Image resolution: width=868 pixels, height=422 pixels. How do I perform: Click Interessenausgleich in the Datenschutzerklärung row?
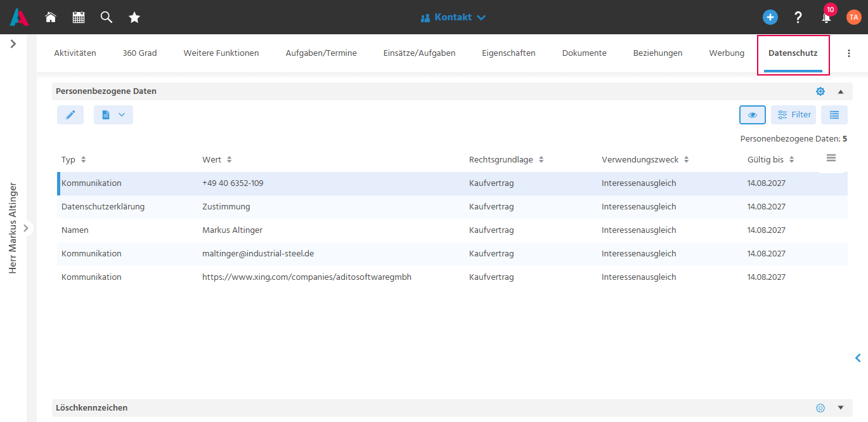click(x=639, y=207)
